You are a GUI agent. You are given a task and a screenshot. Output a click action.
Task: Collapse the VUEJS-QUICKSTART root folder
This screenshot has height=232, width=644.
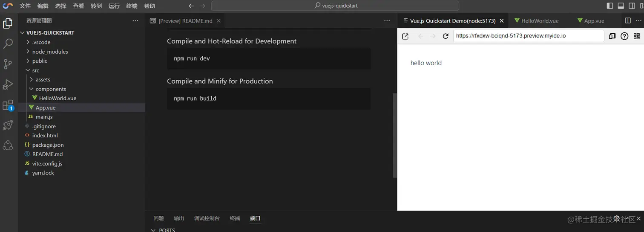[x=81, y=33]
